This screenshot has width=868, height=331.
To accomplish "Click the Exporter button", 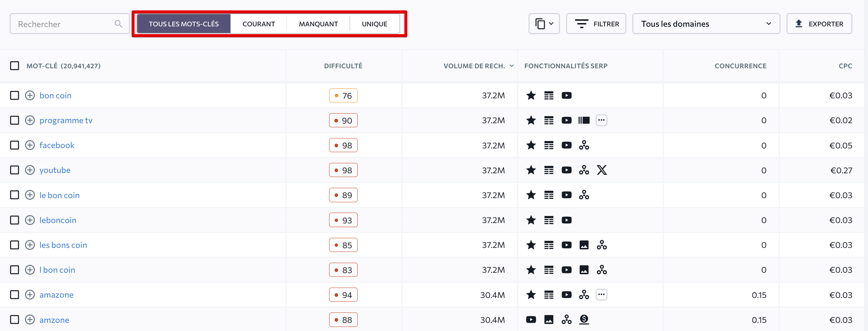I will click(x=819, y=24).
